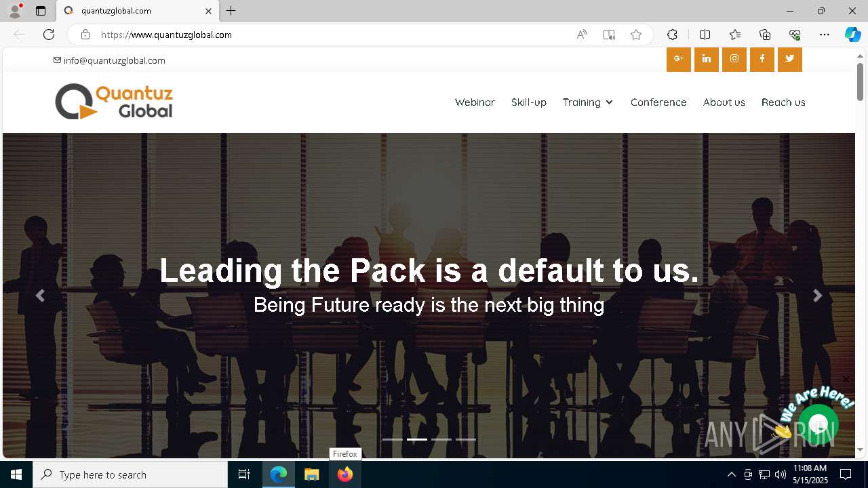Open the Facebook social icon
Image resolution: width=868 pixels, height=488 pixels.
click(762, 59)
